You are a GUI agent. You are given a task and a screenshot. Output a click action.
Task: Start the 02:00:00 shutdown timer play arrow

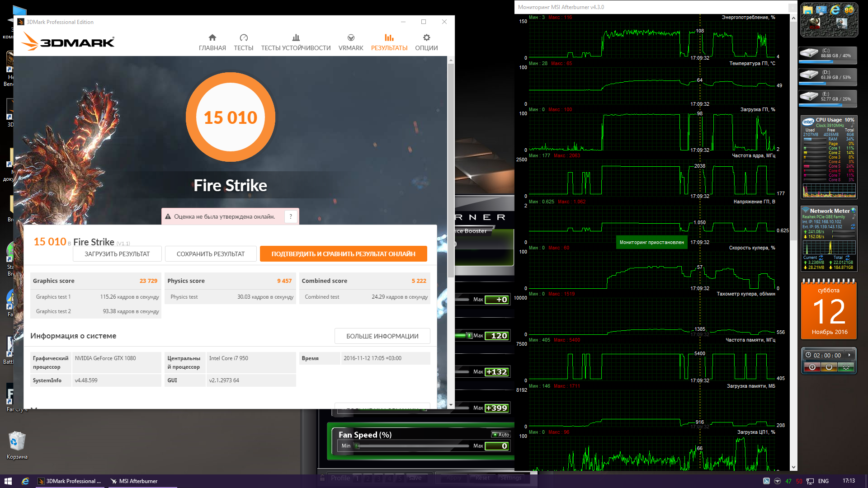849,355
